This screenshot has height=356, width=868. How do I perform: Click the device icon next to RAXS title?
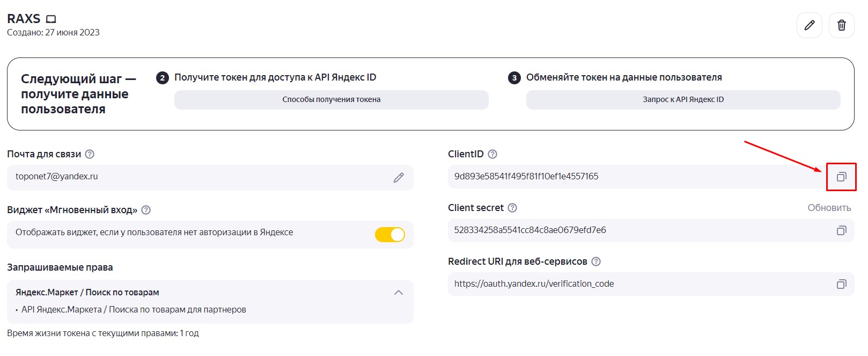[51, 19]
